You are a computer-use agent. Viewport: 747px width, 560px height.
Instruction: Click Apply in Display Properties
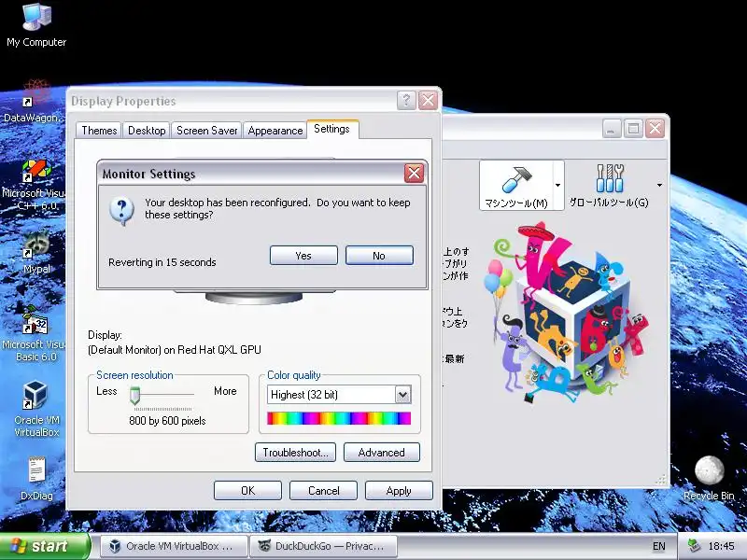pos(399,491)
